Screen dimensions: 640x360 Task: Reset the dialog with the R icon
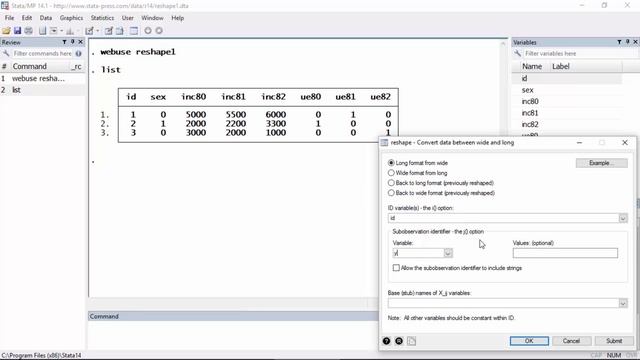click(399, 341)
